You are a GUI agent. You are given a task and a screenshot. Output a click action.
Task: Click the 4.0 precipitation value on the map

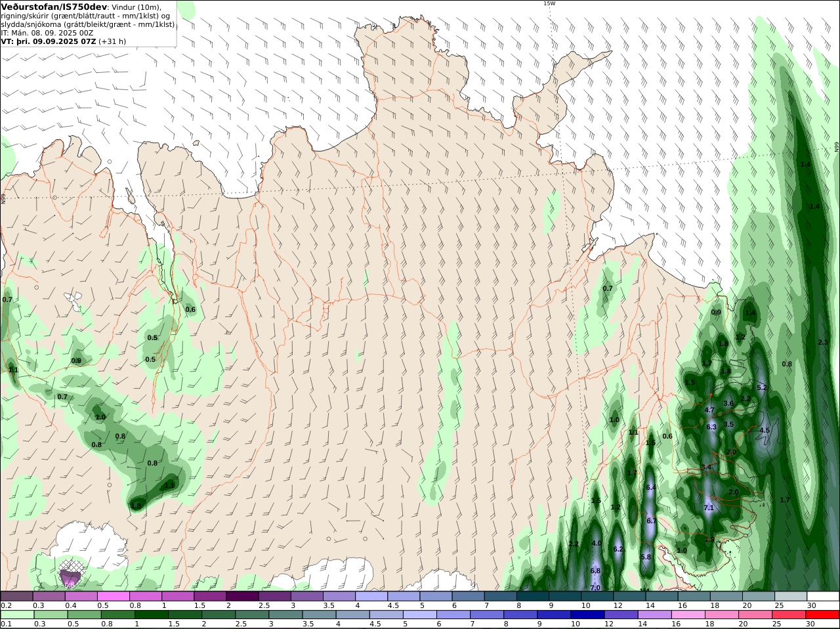(597, 543)
